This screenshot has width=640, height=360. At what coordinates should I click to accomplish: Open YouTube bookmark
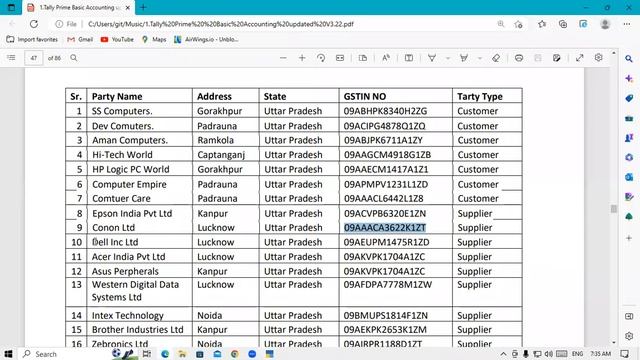pyautogui.click(x=117, y=40)
